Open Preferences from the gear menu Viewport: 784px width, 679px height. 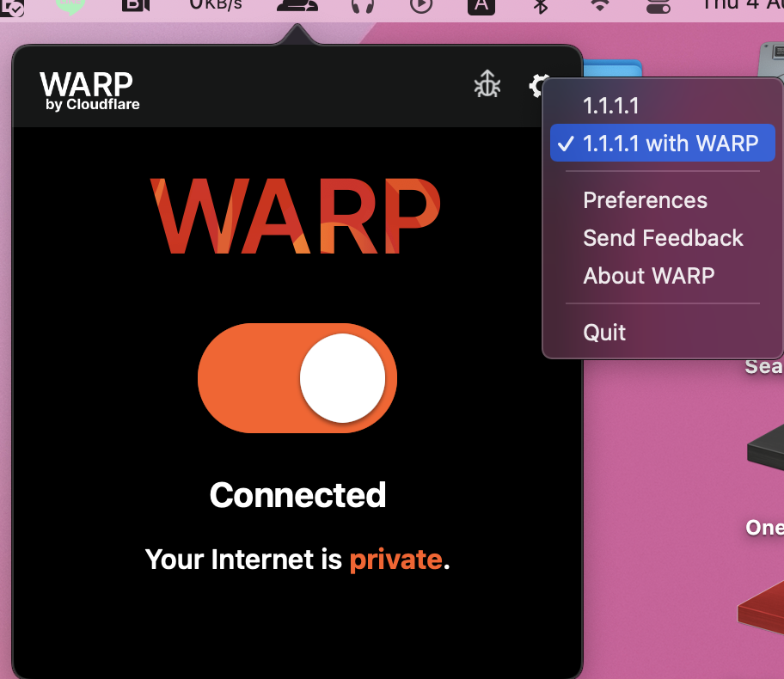(x=662, y=200)
